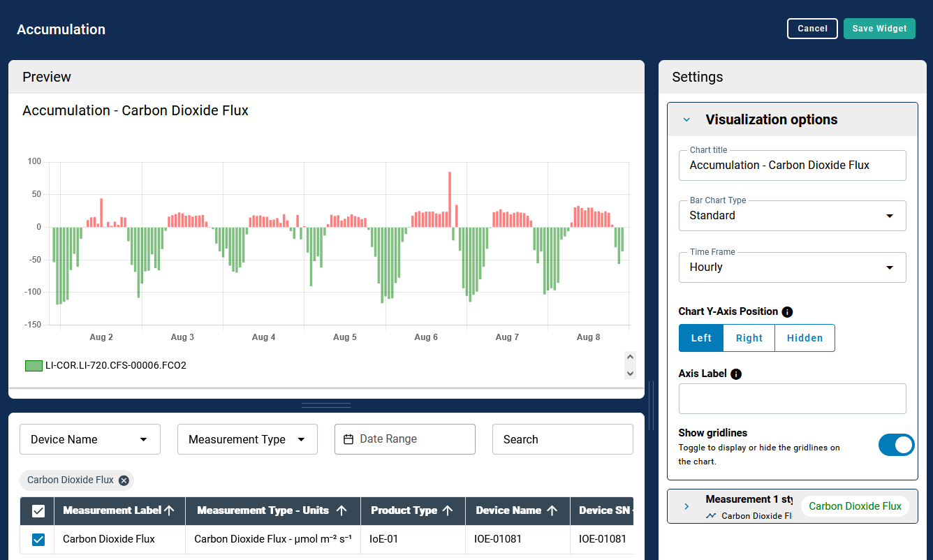Remove the Carbon Dioxide Flux filter chip
Viewport: 933px width, 560px height.
point(124,480)
